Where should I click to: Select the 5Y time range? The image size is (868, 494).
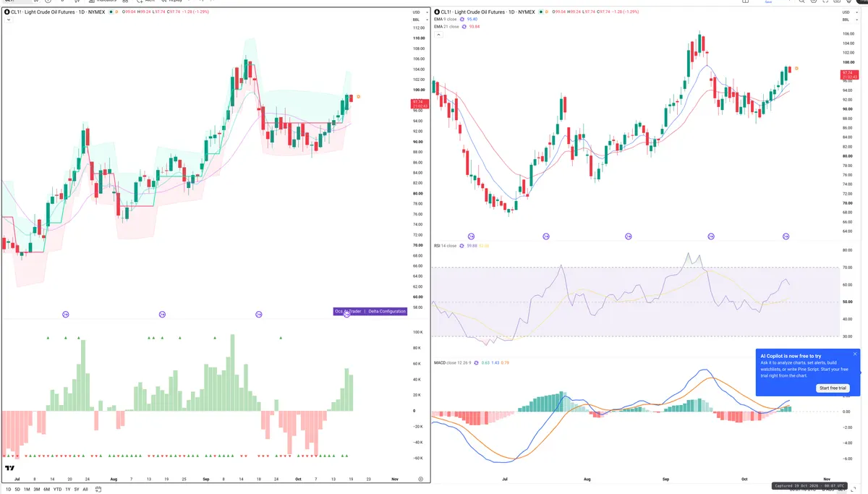[x=76, y=490]
